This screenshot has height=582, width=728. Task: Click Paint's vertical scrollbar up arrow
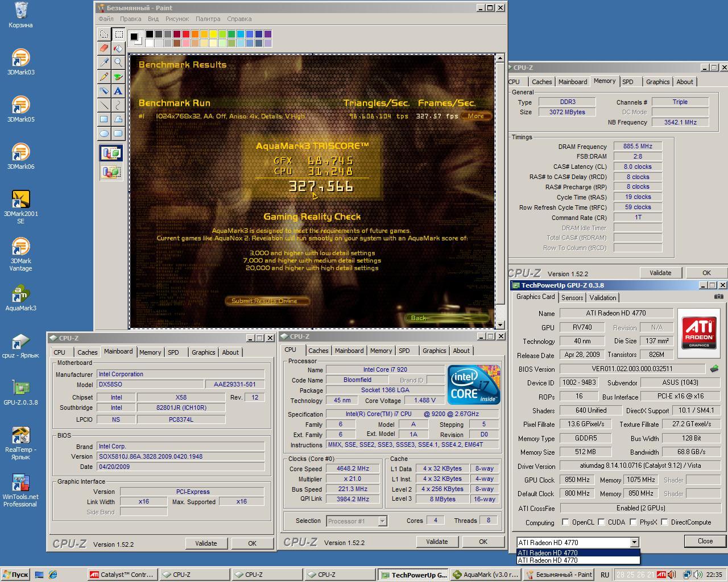click(500, 58)
